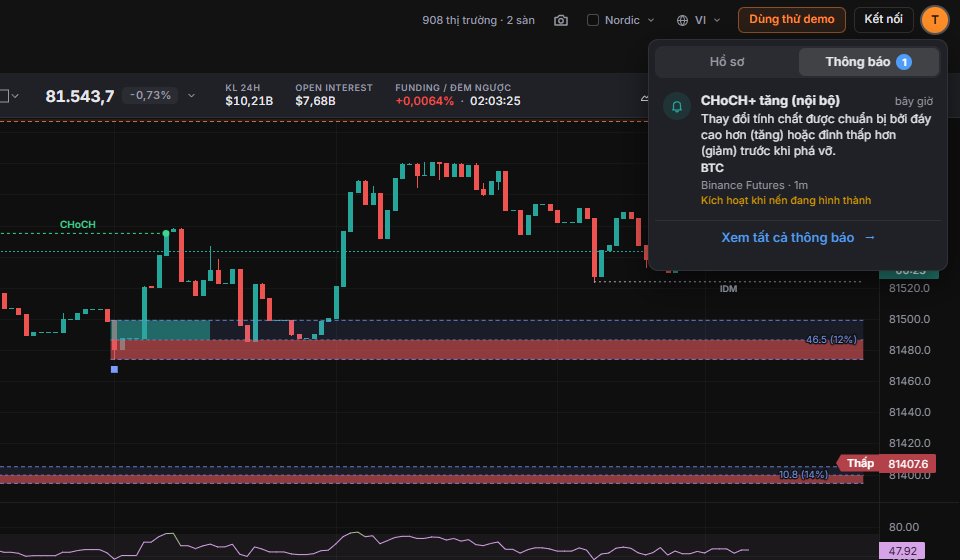
Task: Click the Open Interest value $7,68B
Action: [315, 102]
